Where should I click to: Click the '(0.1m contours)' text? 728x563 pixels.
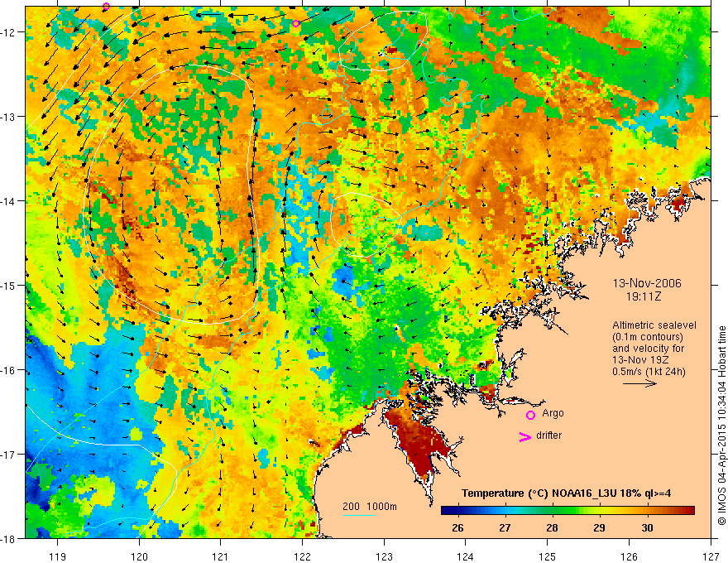pos(648,337)
